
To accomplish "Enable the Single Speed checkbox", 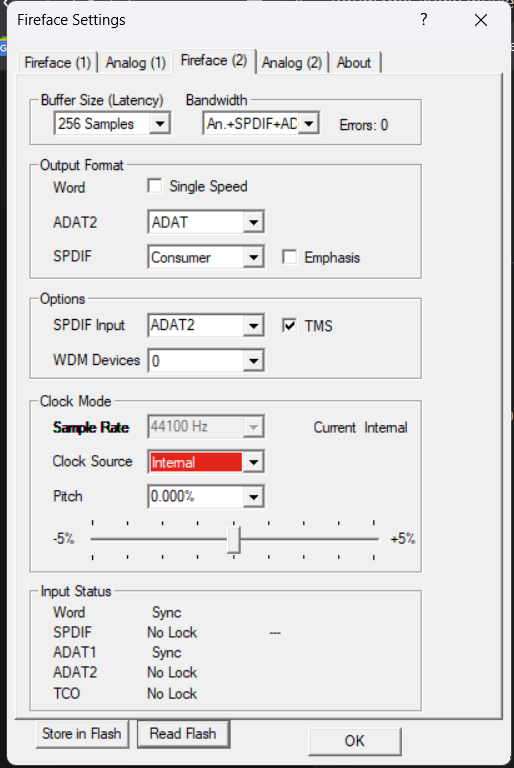I will [x=155, y=186].
